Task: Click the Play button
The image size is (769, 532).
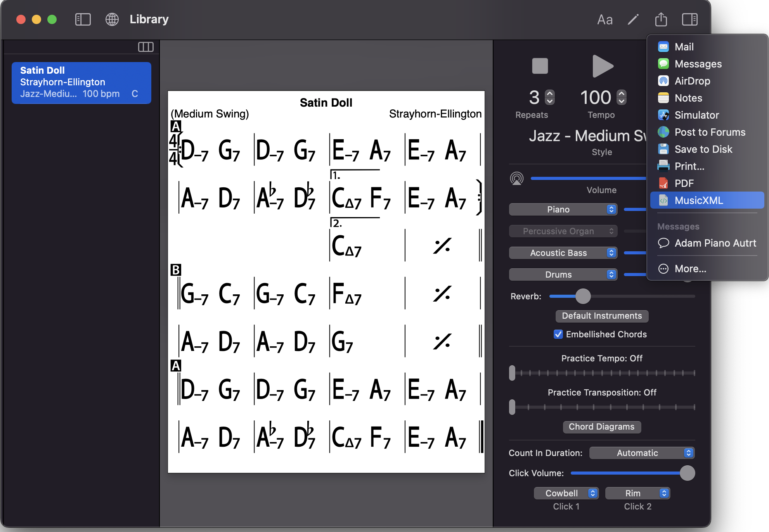Action: point(602,66)
